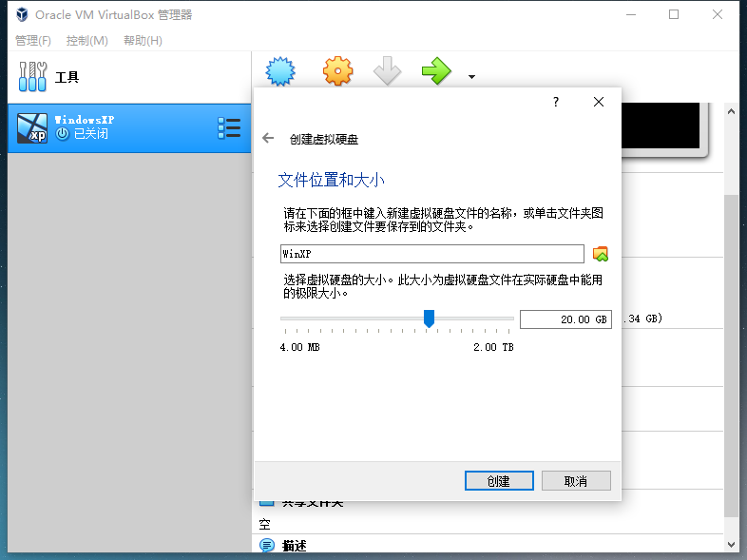Screen dimensions: 747x560
Task: Open the 控制(M) menu
Action: pyautogui.click(x=87, y=41)
